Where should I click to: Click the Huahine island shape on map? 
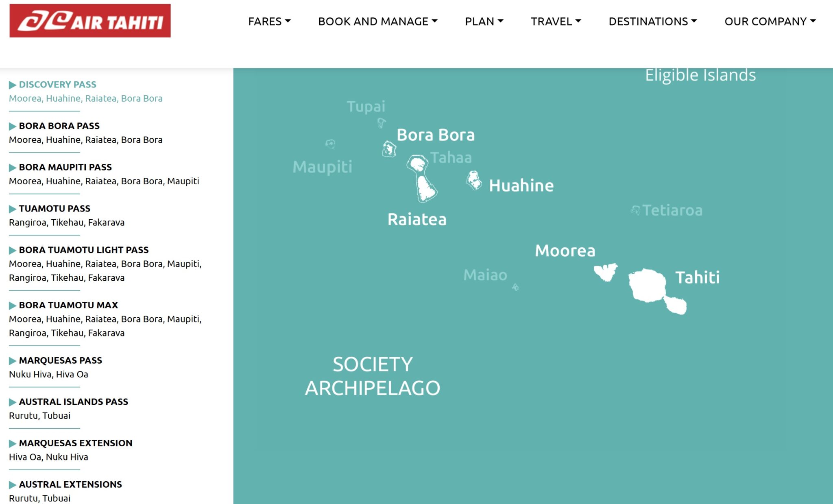click(474, 180)
